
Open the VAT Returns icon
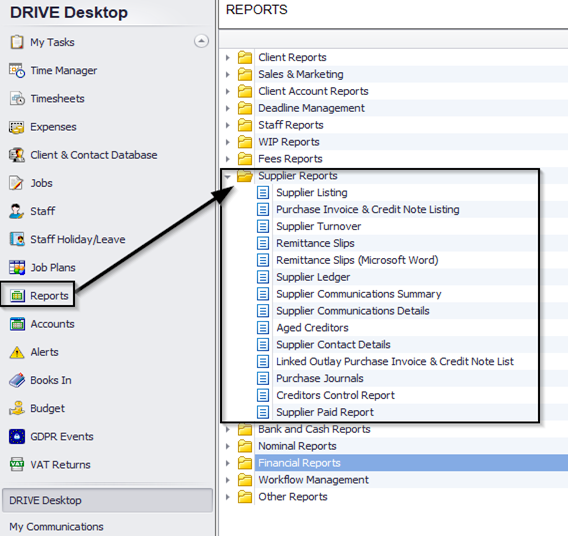click(x=17, y=465)
